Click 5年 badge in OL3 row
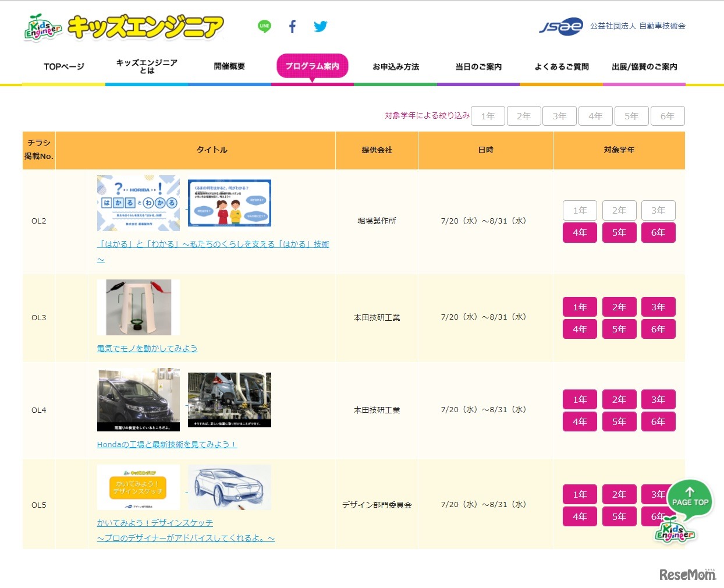Image resolution: width=724 pixels, height=588 pixels. pos(619,330)
